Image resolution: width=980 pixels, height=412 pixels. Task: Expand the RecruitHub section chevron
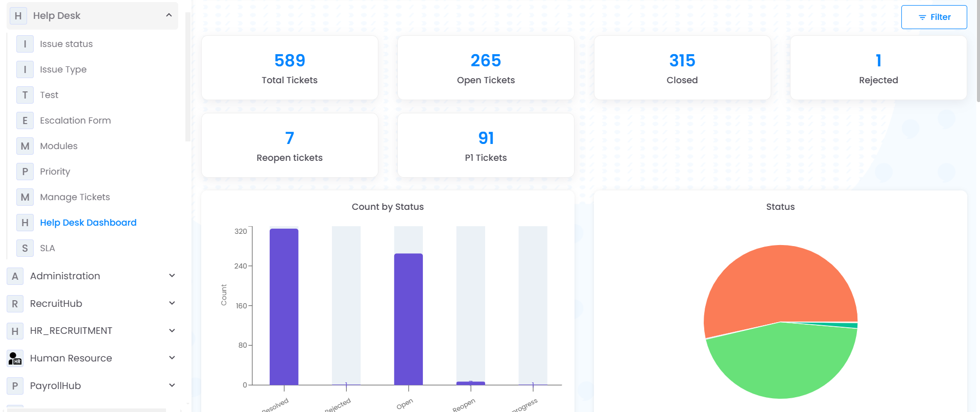tap(172, 303)
